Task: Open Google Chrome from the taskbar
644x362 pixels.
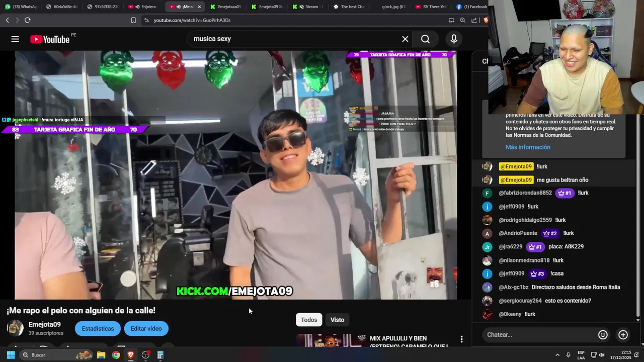Action: tap(116, 355)
